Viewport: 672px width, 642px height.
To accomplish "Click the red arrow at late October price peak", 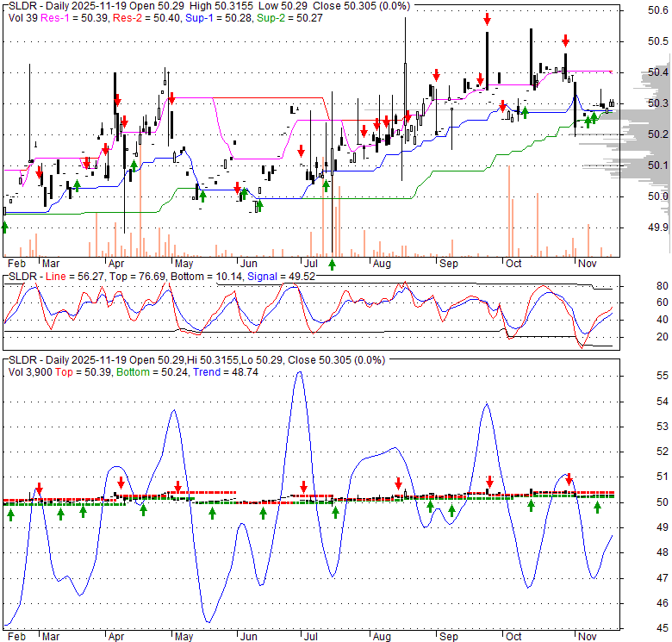I will point(566,41).
